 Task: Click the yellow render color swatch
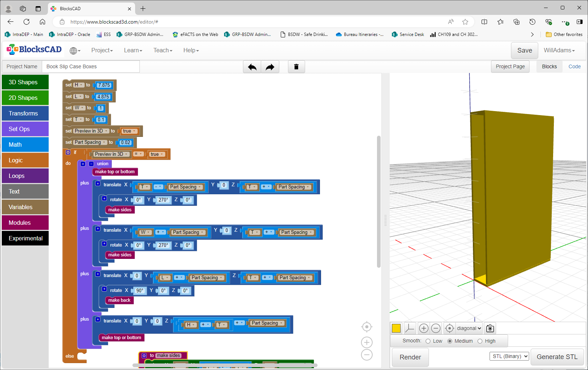(396, 329)
